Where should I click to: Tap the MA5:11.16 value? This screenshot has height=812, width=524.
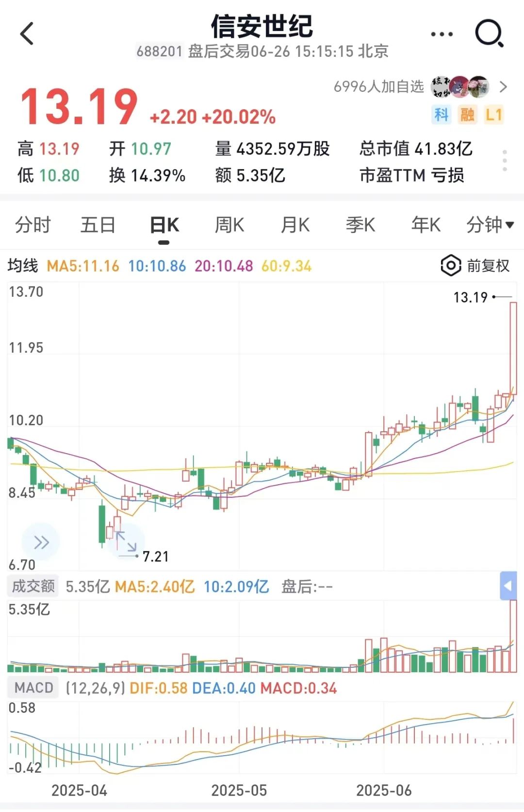click(83, 266)
